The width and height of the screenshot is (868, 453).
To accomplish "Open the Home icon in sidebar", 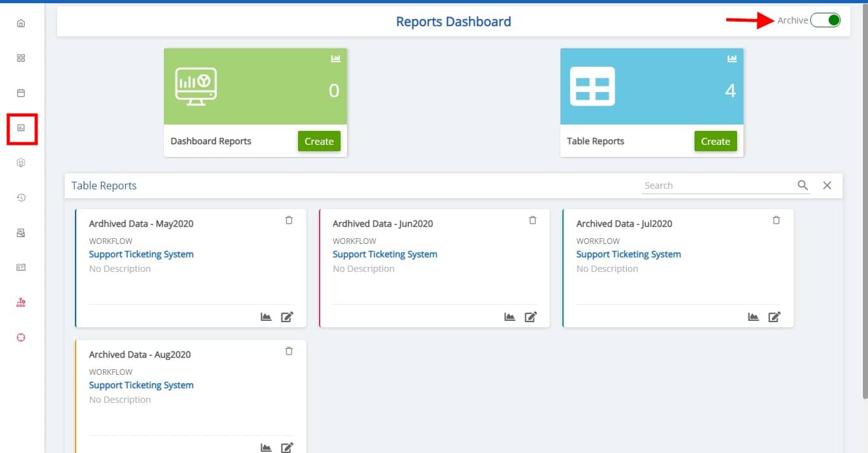I will [21, 24].
